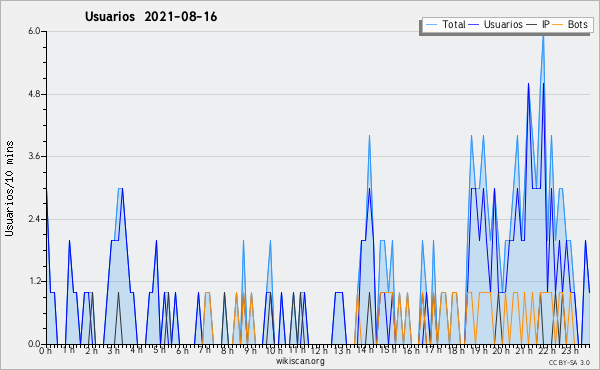Click the y-axis label '6.0'
The height and width of the screenshot is (370, 600).
pyautogui.click(x=34, y=31)
